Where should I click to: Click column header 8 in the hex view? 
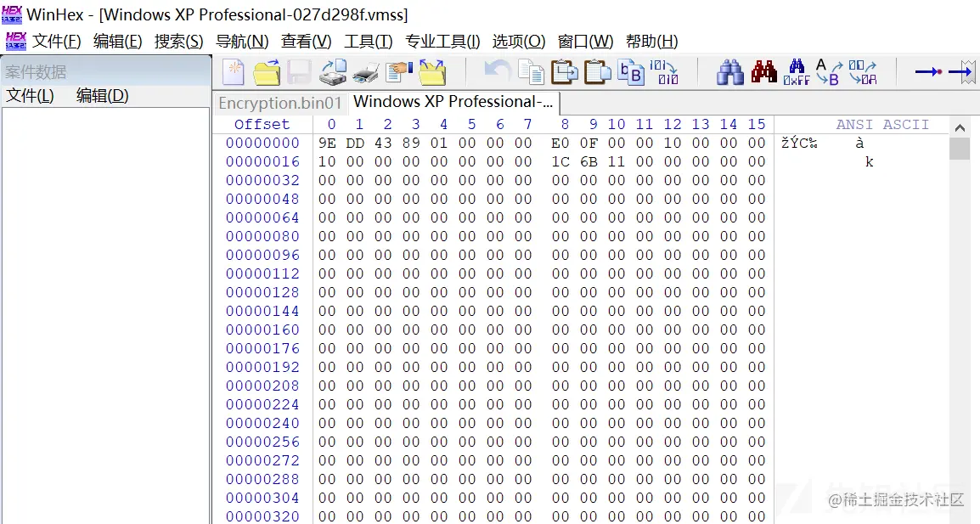[x=565, y=125]
